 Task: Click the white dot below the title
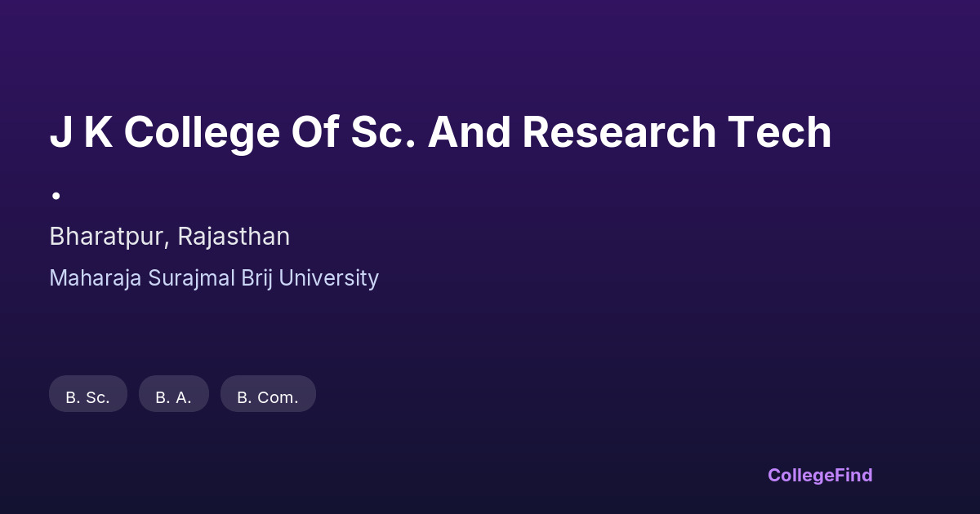coord(56,195)
